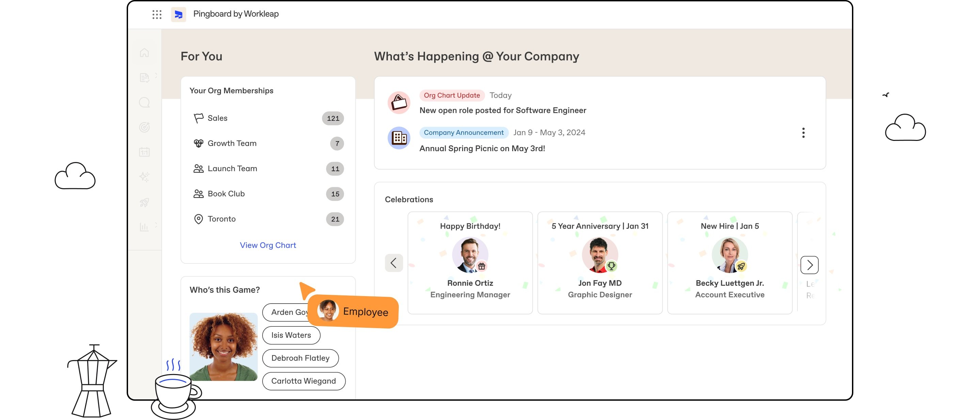Choose Isis Waters as the answer
This screenshot has width=980, height=420.
pyautogui.click(x=291, y=335)
